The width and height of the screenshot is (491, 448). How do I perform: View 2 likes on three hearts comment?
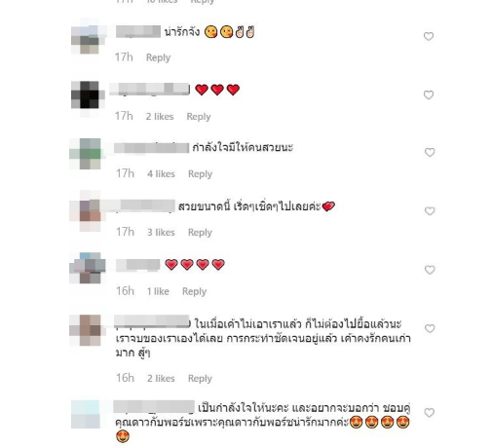coord(160,116)
